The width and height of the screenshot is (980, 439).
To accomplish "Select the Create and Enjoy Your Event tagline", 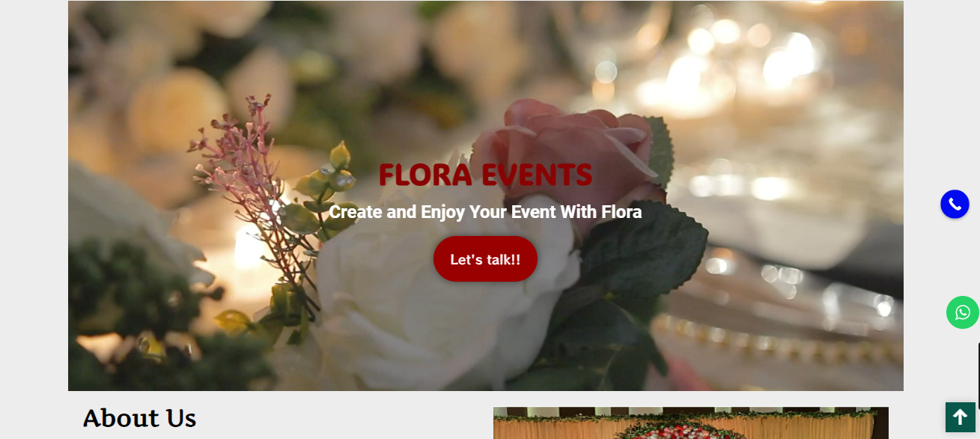I will 485,212.
